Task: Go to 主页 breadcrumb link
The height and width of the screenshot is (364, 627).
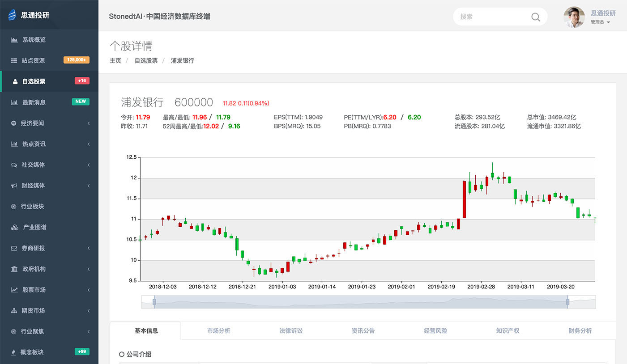Action: pyautogui.click(x=115, y=60)
